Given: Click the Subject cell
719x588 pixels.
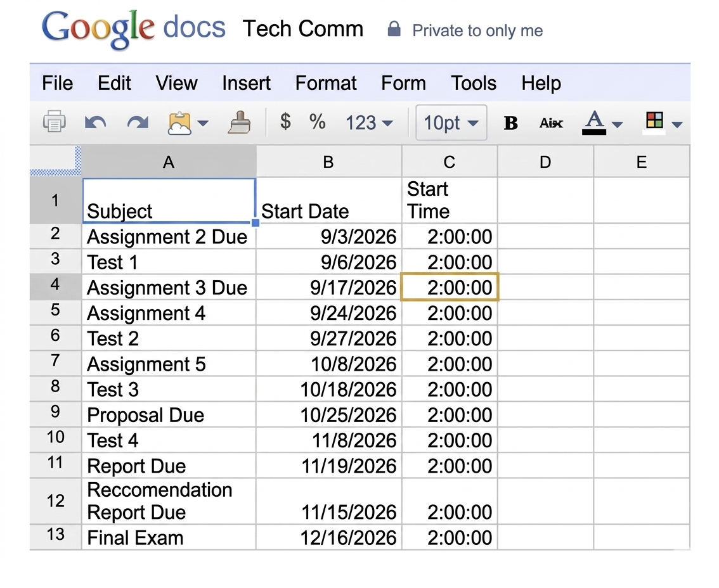Looking at the screenshot, I should 169,200.
